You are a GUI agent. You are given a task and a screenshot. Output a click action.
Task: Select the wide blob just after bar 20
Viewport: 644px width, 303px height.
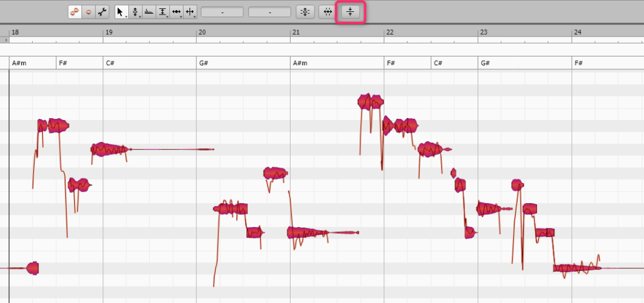click(x=230, y=209)
